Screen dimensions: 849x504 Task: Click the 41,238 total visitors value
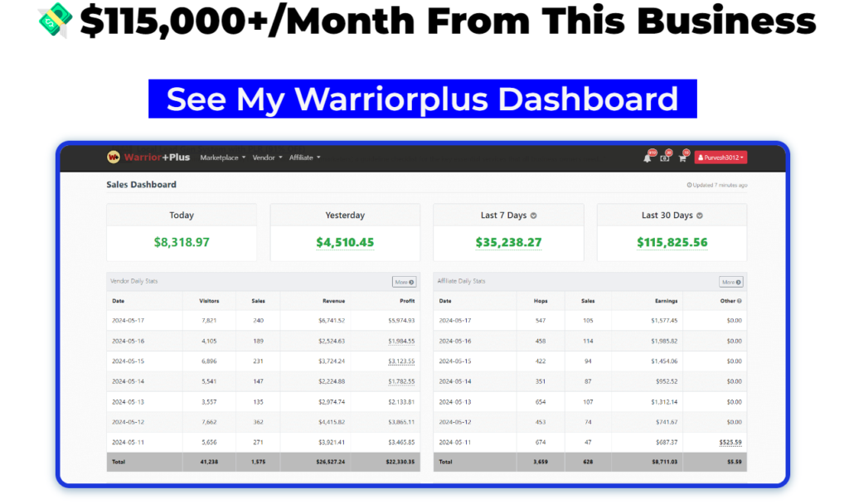pos(209,463)
